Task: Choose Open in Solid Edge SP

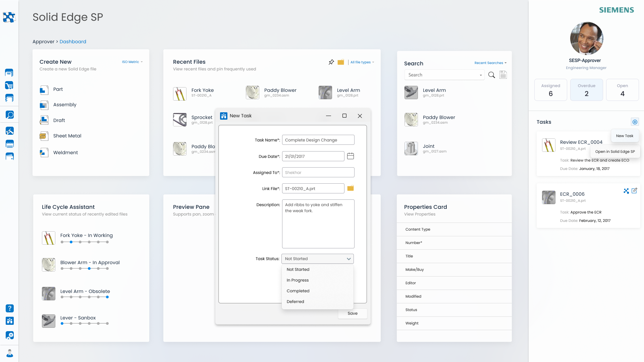Action: click(615, 152)
